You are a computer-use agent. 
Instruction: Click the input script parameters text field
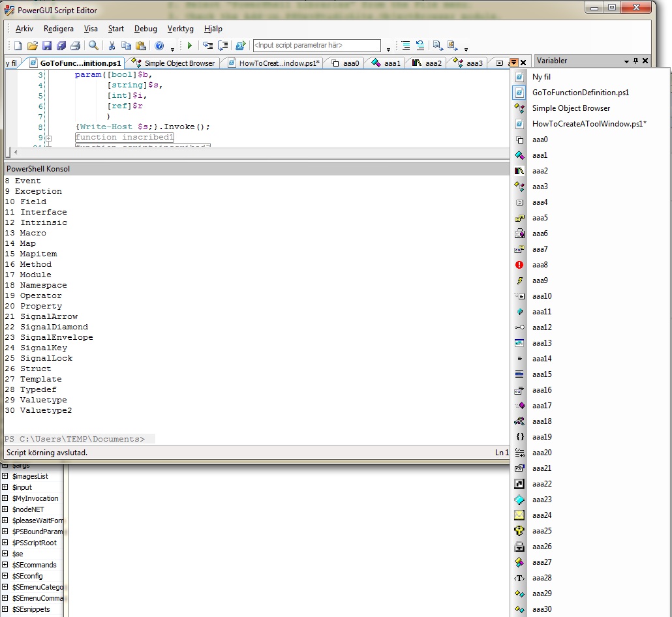pyautogui.click(x=316, y=46)
